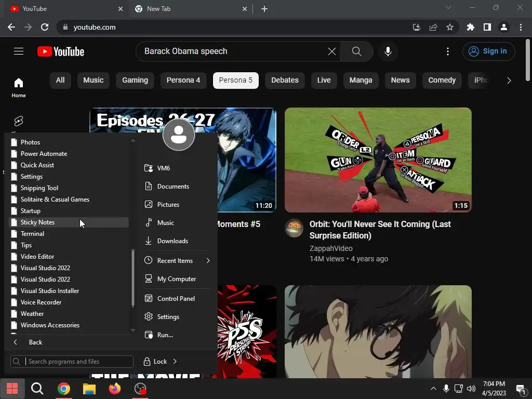Expand Recent Items submenu arrow

(208, 261)
